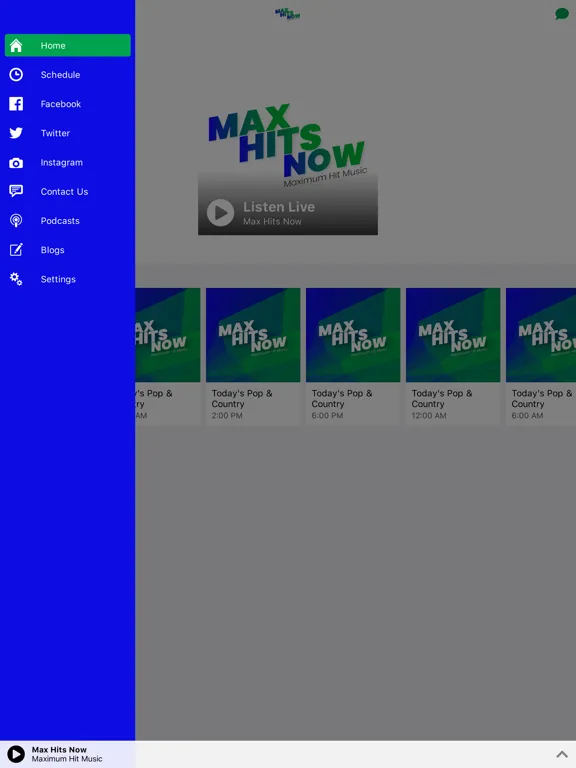Image resolution: width=576 pixels, height=768 pixels.
Task: Open the Facebook menu entry
Action: click(68, 104)
